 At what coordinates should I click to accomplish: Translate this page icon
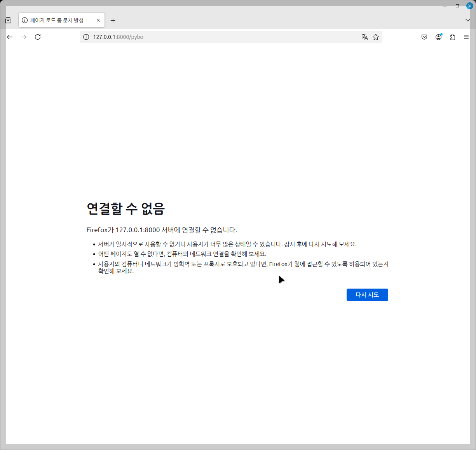(364, 37)
